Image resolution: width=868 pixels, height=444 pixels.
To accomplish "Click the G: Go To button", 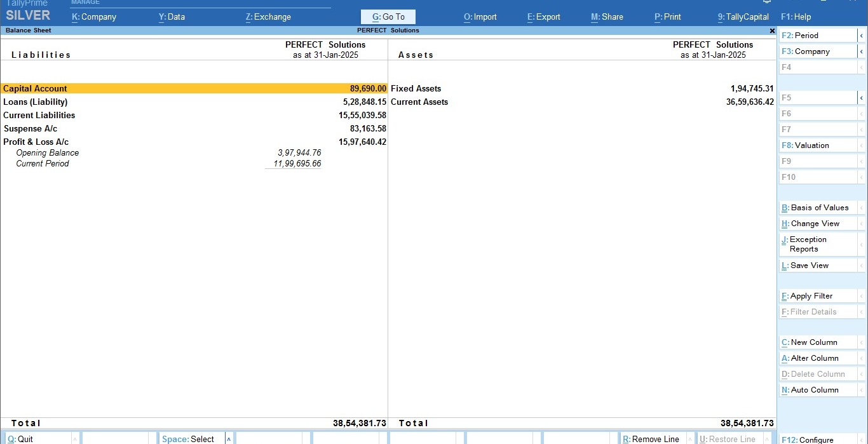I will (388, 17).
